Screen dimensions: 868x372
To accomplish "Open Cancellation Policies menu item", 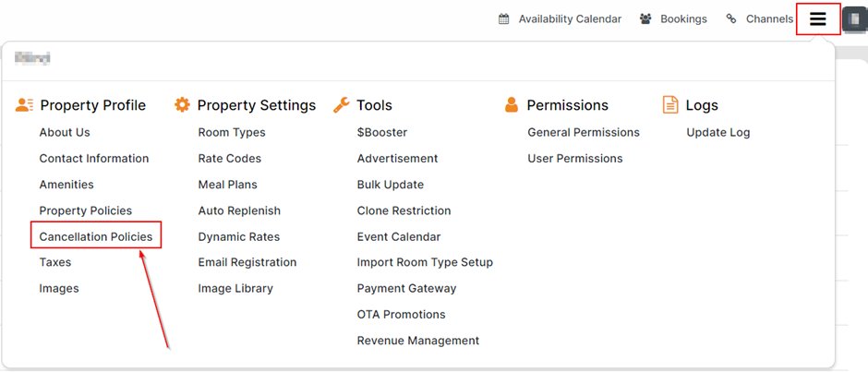I will 96,236.
